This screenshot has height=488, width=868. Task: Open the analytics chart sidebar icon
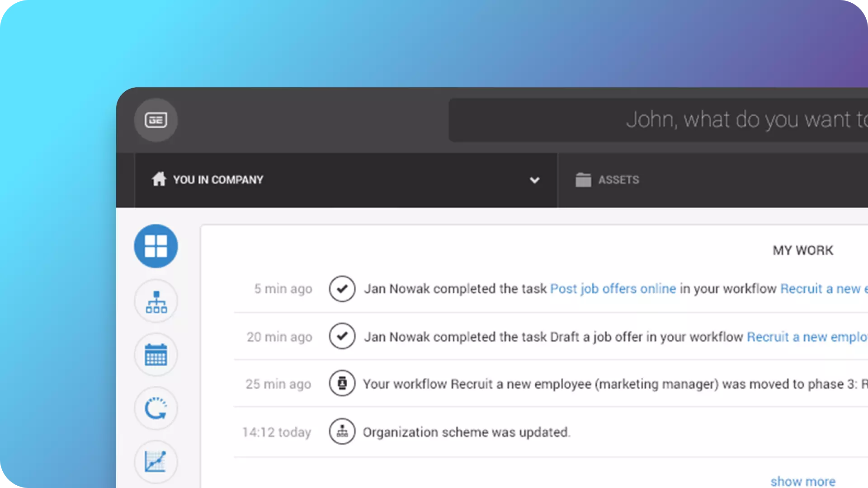tap(156, 462)
